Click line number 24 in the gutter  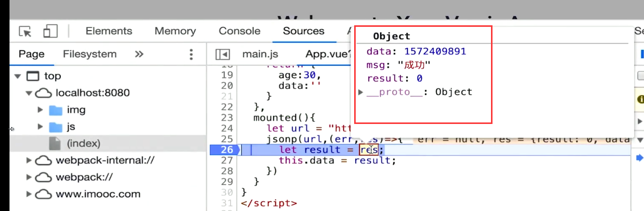(x=227, y=129)
